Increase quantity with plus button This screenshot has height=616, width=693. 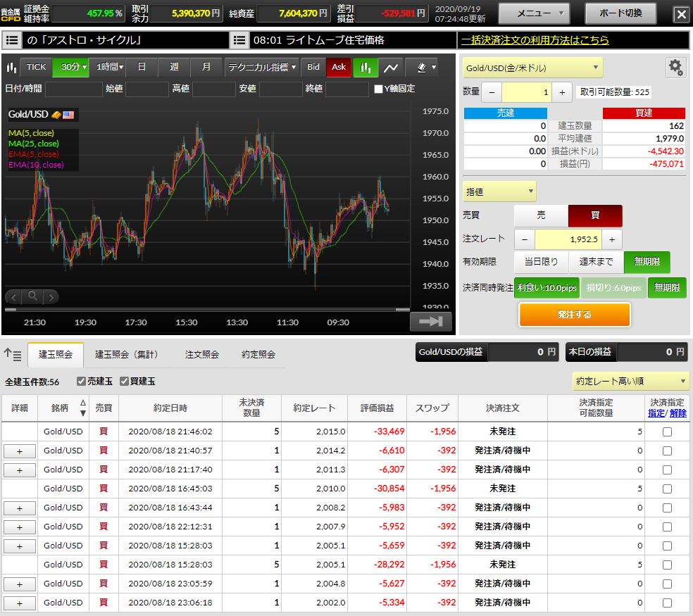pyautogui.click(x=562, y=92)
